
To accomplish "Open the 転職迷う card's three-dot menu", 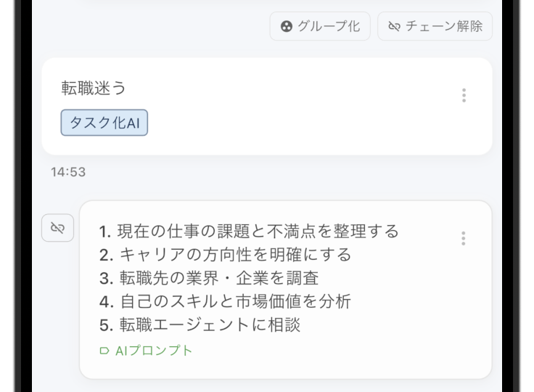I will coord(464,95).
